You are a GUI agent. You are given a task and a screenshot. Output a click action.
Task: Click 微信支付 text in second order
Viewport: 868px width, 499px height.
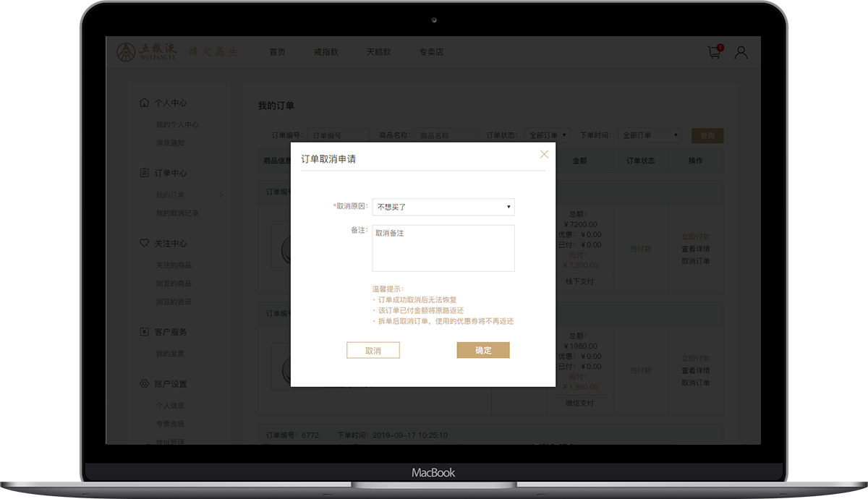tap(579, 402)
